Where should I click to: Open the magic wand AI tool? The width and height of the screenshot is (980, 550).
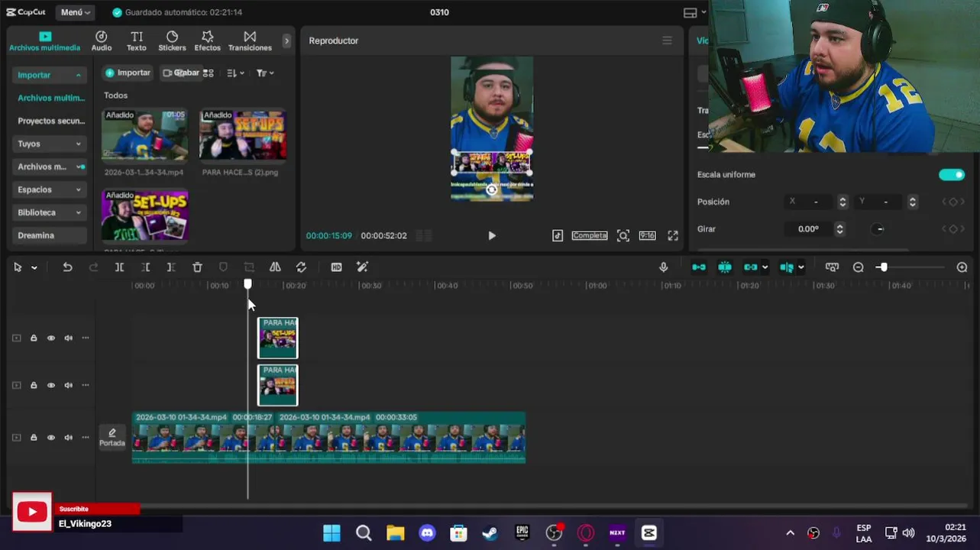coord(362,267)
